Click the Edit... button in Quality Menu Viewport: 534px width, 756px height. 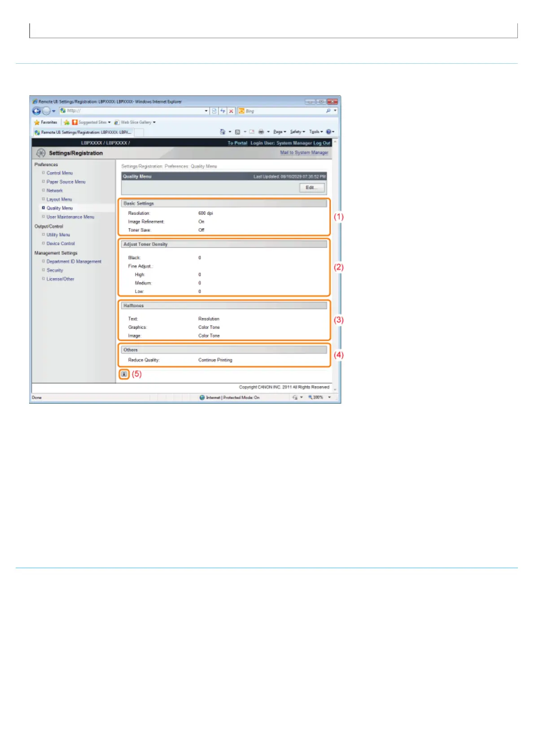click(312, 188)
